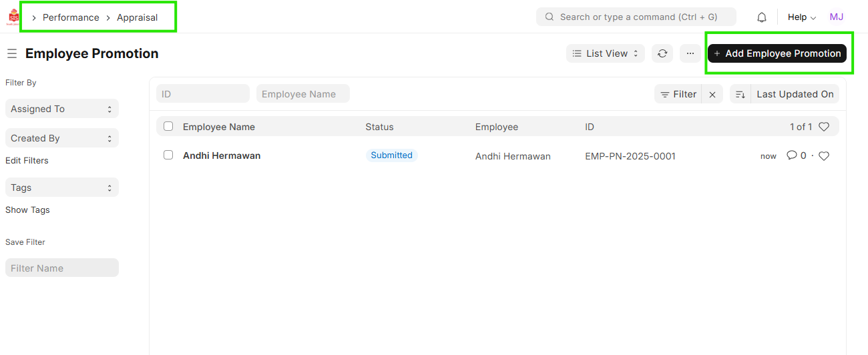This screenshot has height=355, width=868.
Task: Toggle sort direction icon
Action: pos(740,95)
